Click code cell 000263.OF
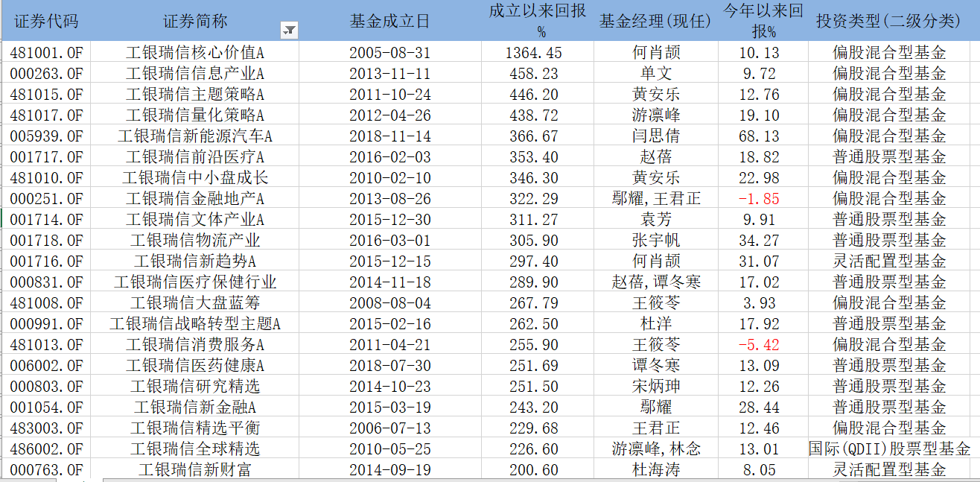 point(46,73)
